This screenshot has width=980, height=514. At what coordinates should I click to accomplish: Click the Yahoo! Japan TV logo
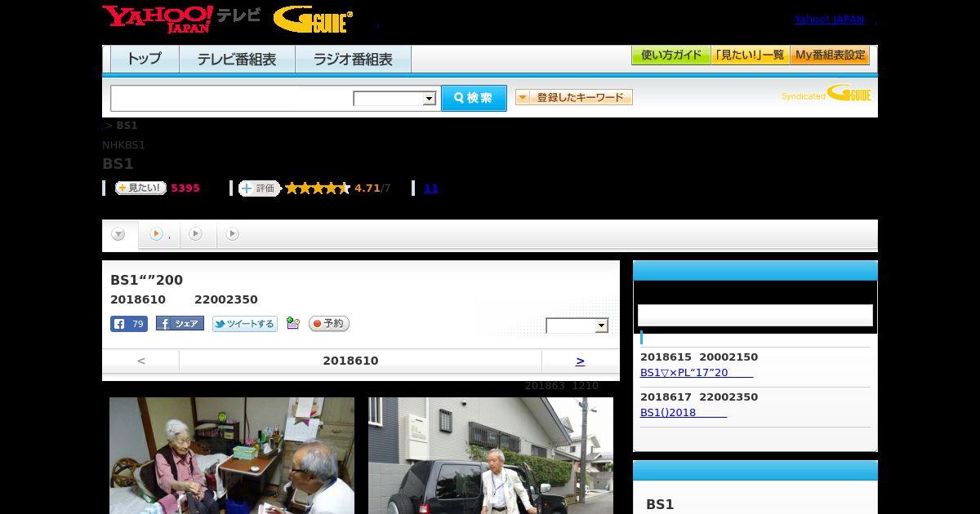[x=180, y=19]
